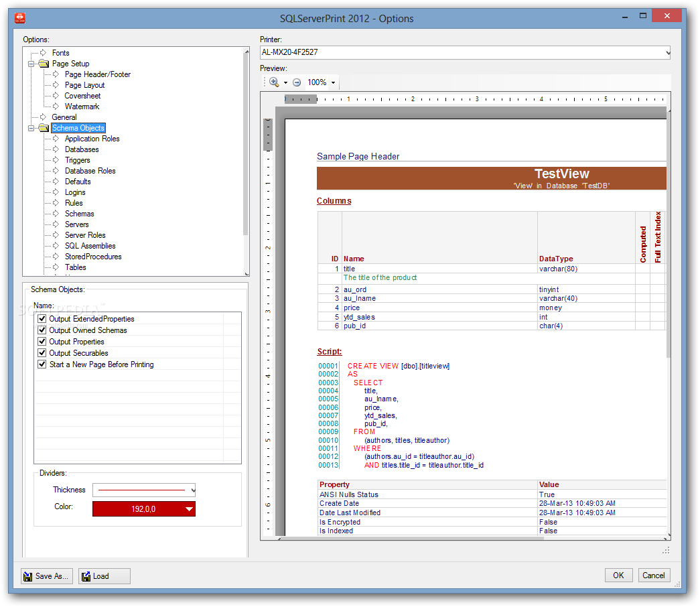This screenshot has height=607, width=700.
Task: Click the TestView title banner in preview
Action: pyautogui.click(x=492, y=178)
